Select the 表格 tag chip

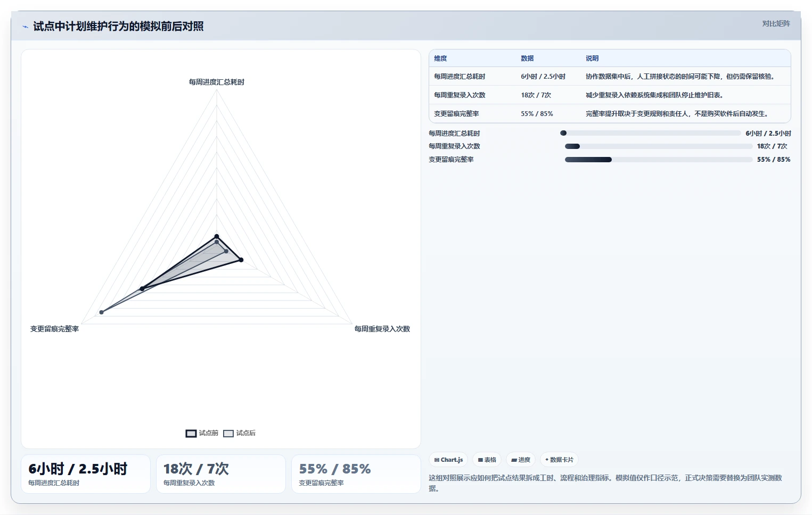pos(487,460)
